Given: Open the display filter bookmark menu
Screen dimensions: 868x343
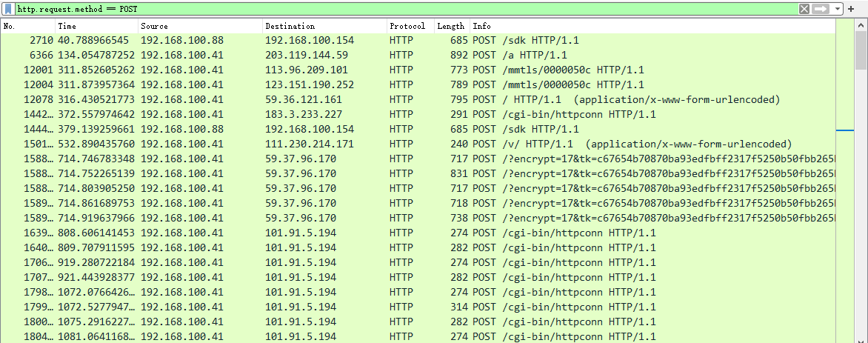Looking at the screenshot, I should point(8,9).
